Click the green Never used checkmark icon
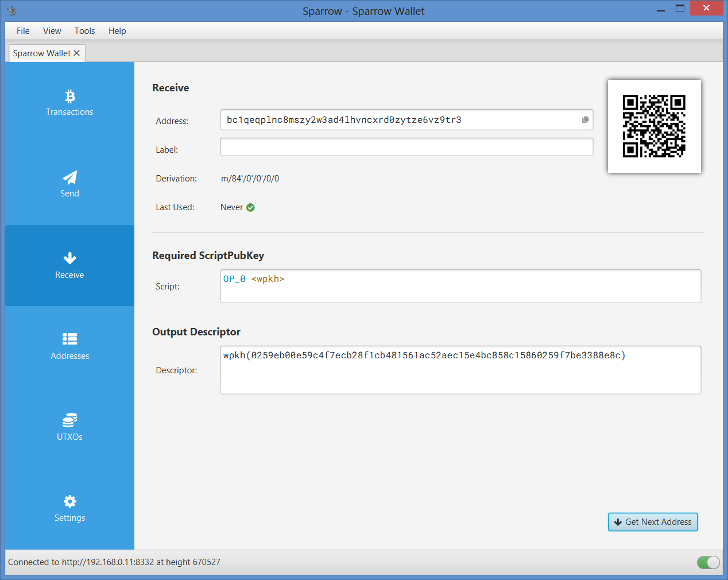Screen dimensions: 728x580 (x=250, y=207)
